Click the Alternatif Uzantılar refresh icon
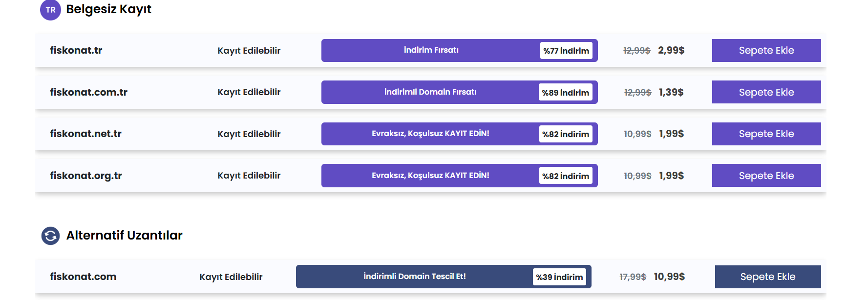 tap(50, 236)
